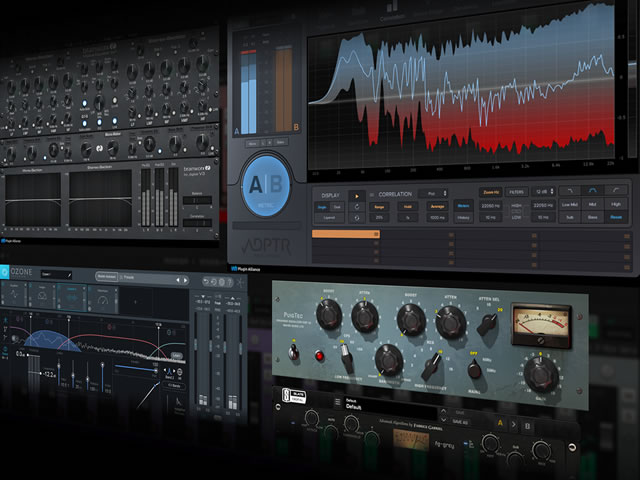Click the upper circular refresh icon under the ADPTR play button

(x=356, y=207)
